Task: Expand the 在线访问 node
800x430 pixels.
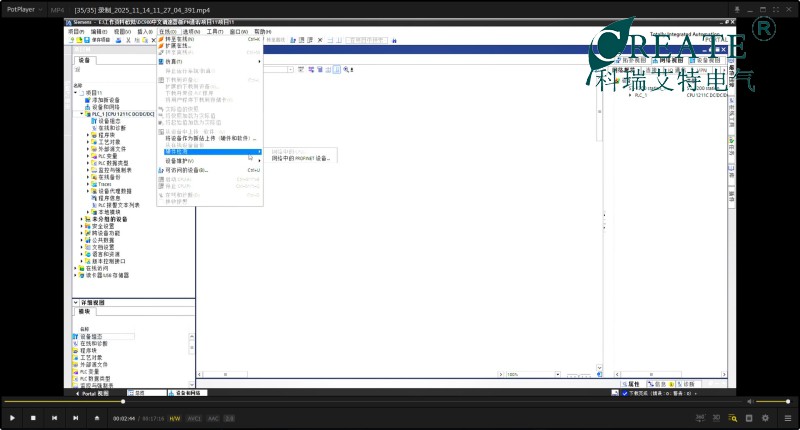Action: click(76, 268)
